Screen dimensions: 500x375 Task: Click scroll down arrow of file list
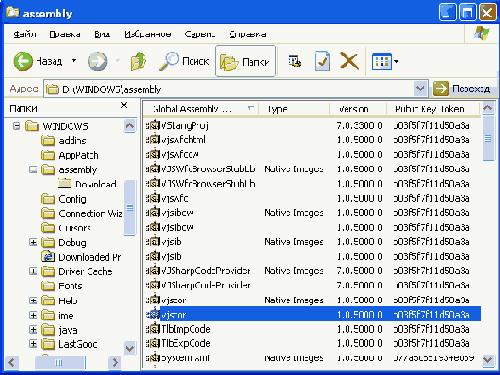488,360
